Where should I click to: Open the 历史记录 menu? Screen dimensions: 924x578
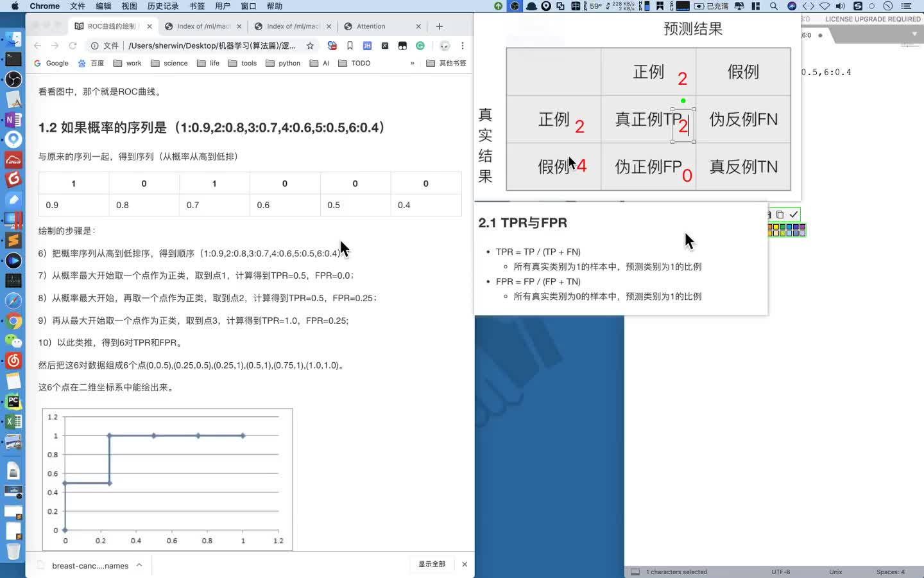coord(163,6)
